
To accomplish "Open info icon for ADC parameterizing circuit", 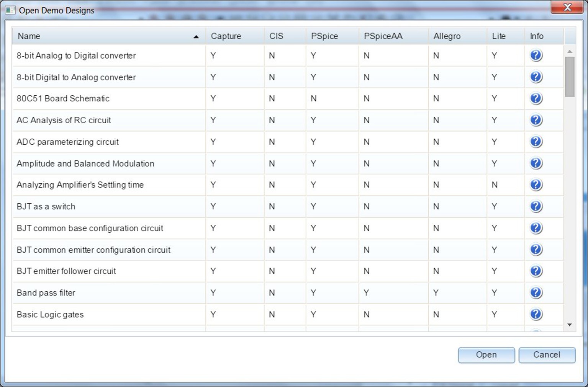I will [x=536, y=142].
